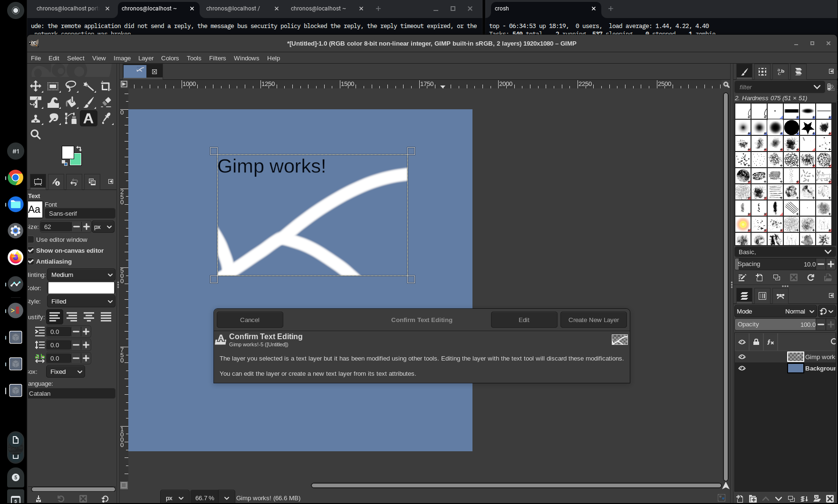This screenshot has height=504, width=838.
Task: Open the Firefox browser from the shelf
Action: 16,257
